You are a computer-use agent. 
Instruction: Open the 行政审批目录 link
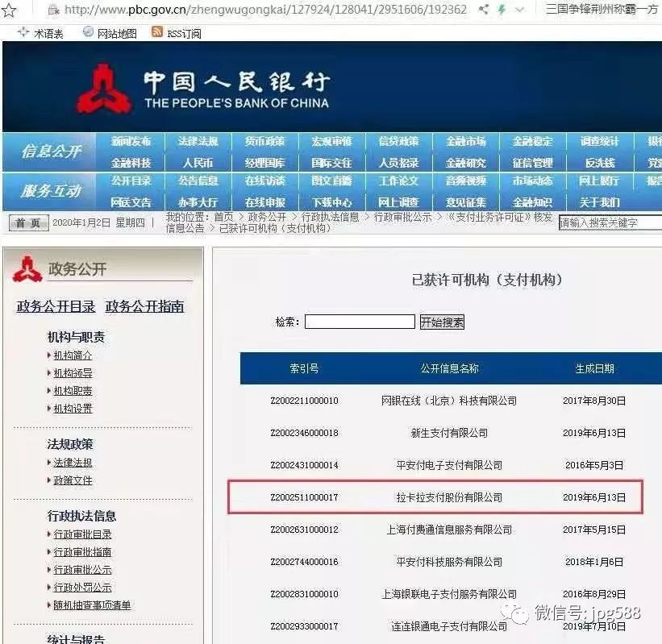(82, 534)
